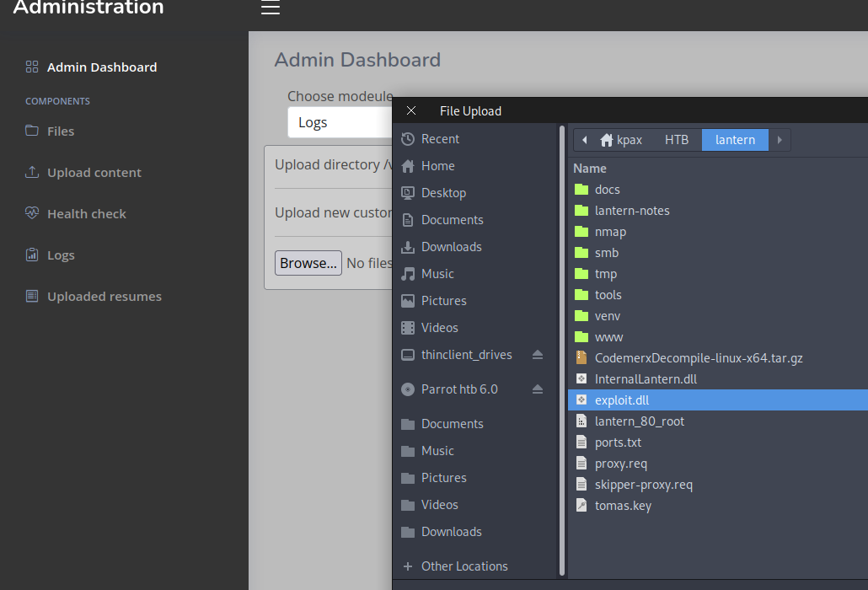Click the path bar right arrow
The width and height of the screenshot is (868, 590).
click(780, 140)
